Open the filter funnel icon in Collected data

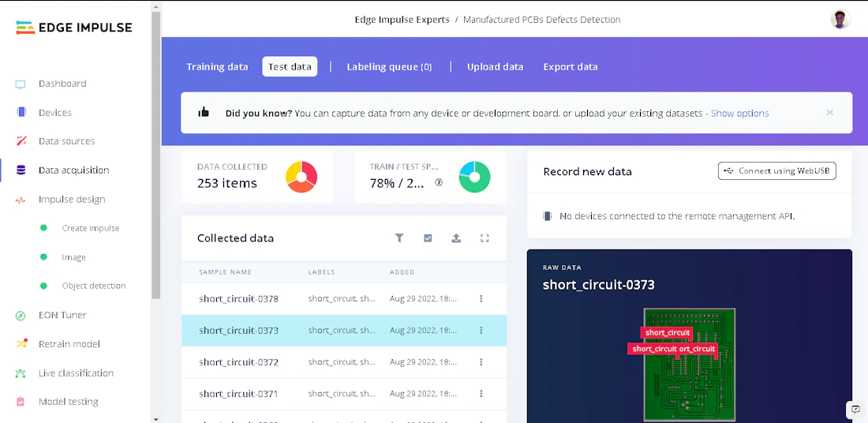399,238
